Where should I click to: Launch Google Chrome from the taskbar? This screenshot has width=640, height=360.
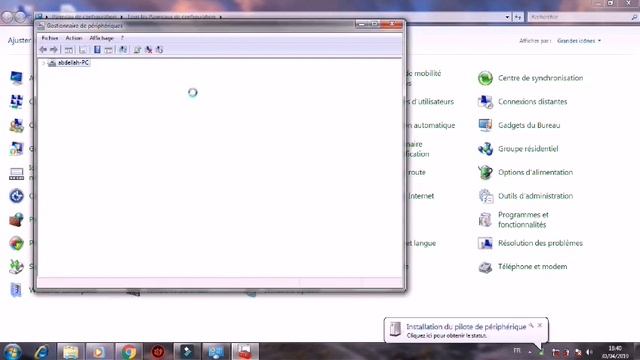pos(129,352)
